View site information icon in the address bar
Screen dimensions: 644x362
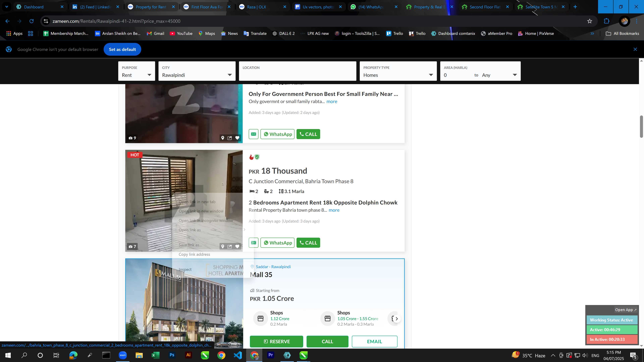[46, 21]
